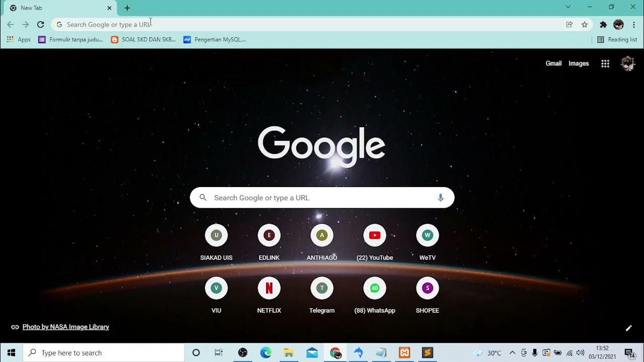
Task: Open the VIU shortcut
Action: [x=216, y=296]
